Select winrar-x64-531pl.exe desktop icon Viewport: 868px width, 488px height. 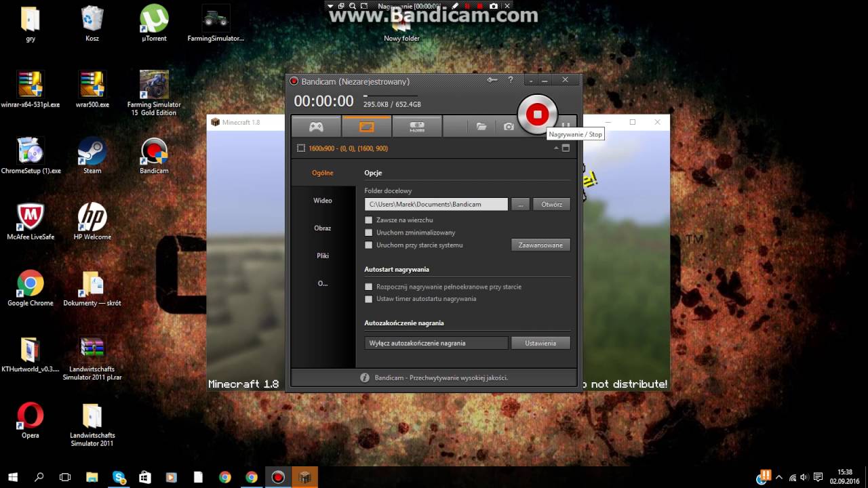31,89
